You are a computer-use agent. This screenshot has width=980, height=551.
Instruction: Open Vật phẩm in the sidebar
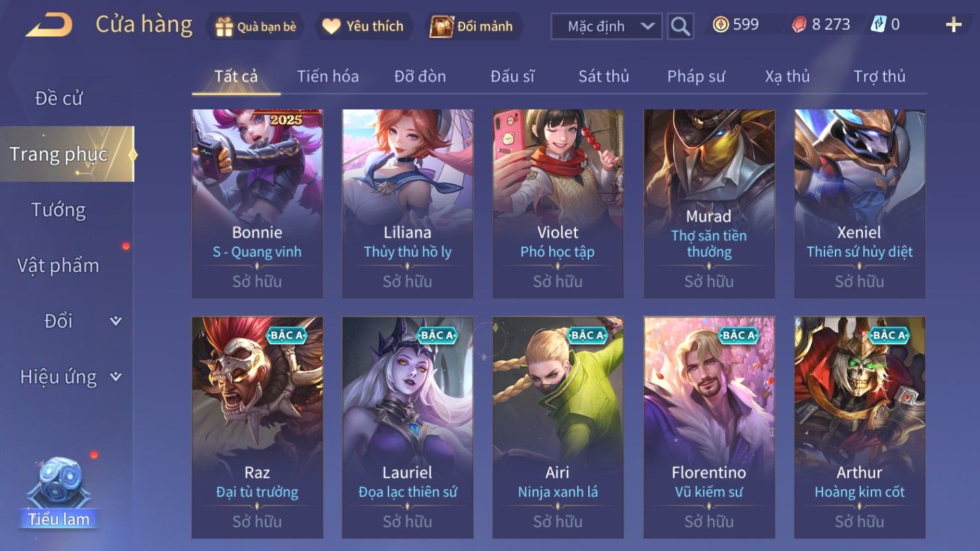59,265
